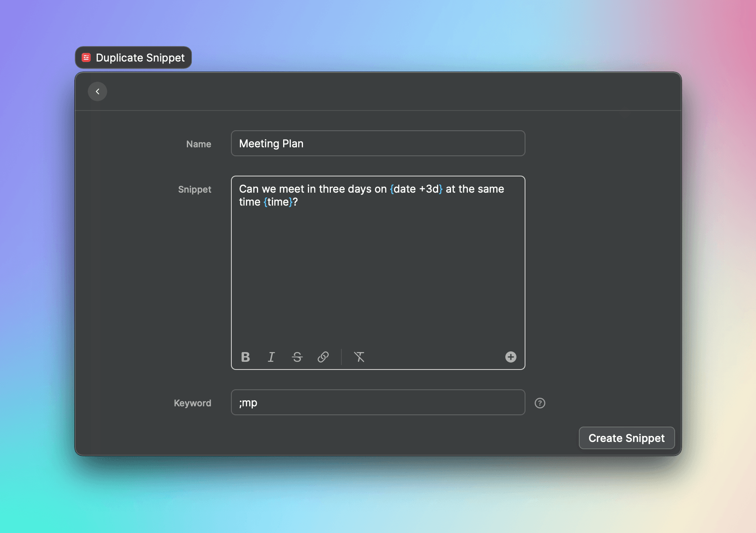This screenshot has height=533, width=756.
Task: Clear formatting in the snippet editor
Action: (x=359, y=357)
